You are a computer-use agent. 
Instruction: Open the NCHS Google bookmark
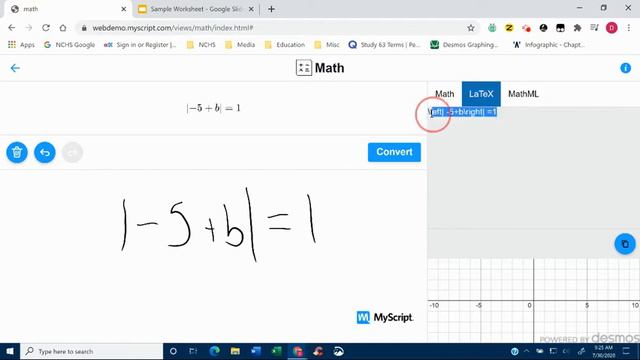(x=69, y=44)
